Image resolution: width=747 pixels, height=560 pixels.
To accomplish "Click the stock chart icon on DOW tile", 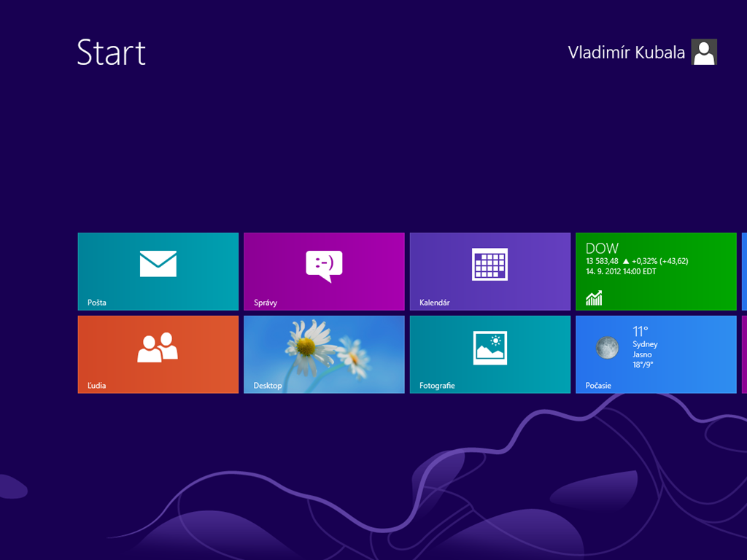I will (594, 297).
